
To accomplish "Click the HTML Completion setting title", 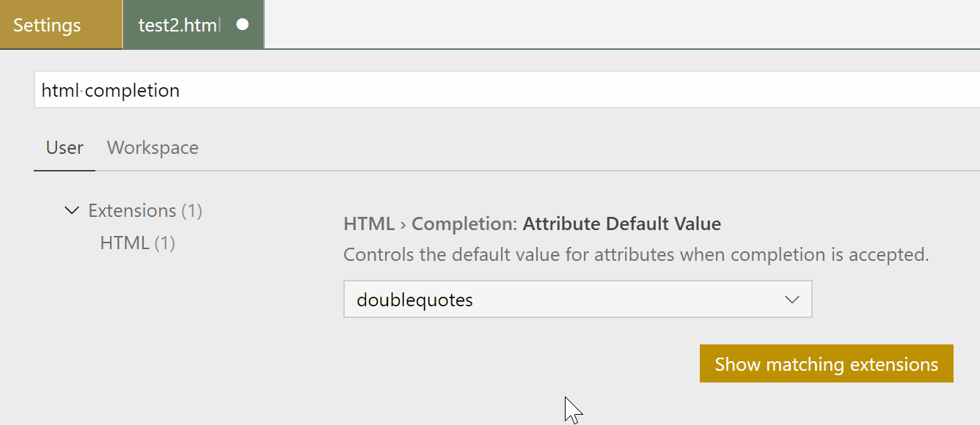I will 532,223.
